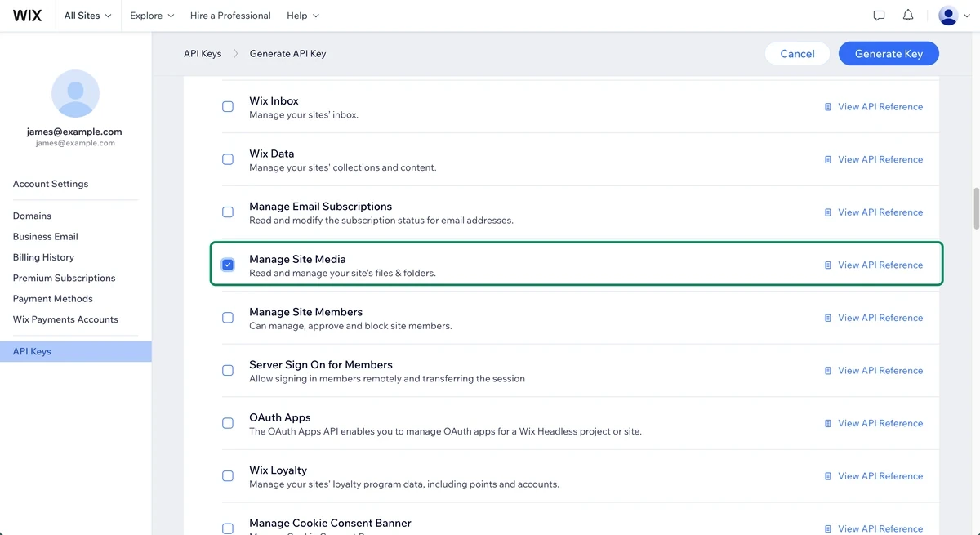The width and height of the screenshot is (980, 535).
Task: Go to Domains in sidebar
Action: (x=32, y=216)
